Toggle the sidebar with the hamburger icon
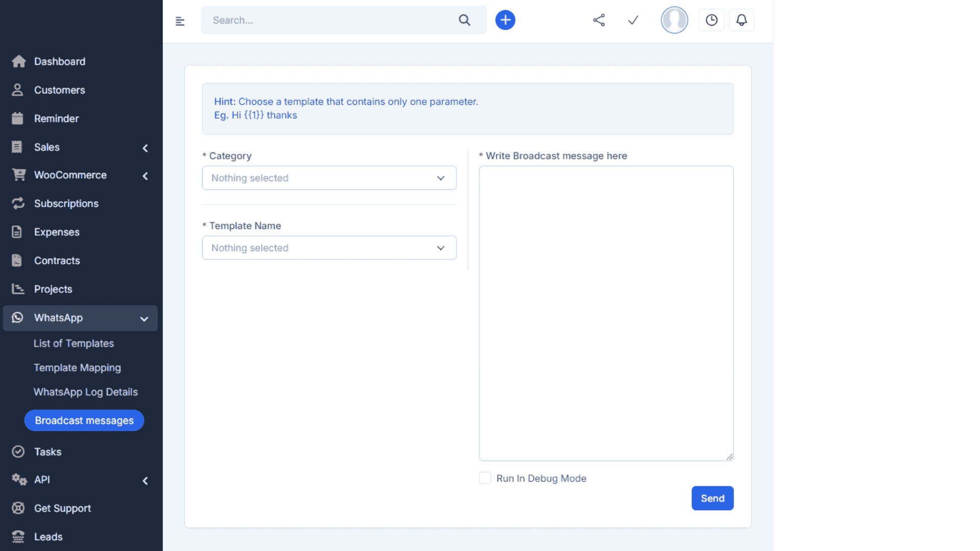 180,21
